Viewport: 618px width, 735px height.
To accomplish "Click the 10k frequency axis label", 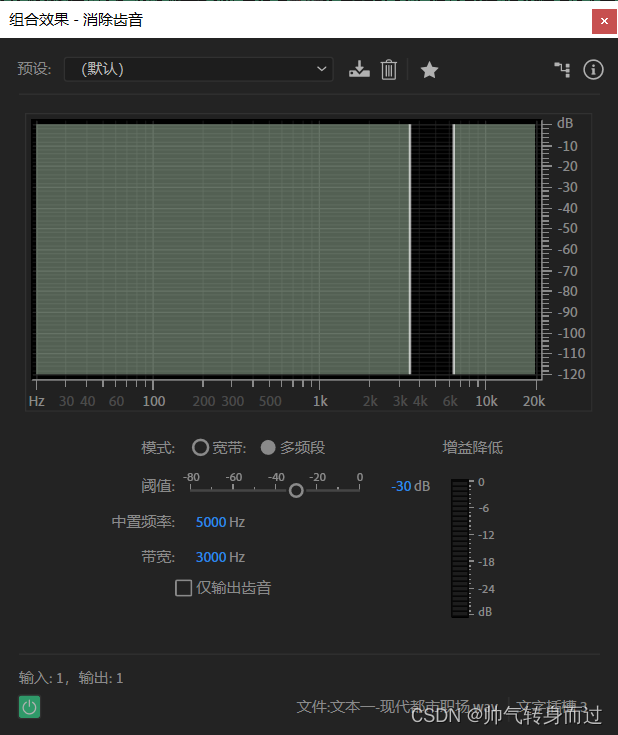I will [486, 401].
